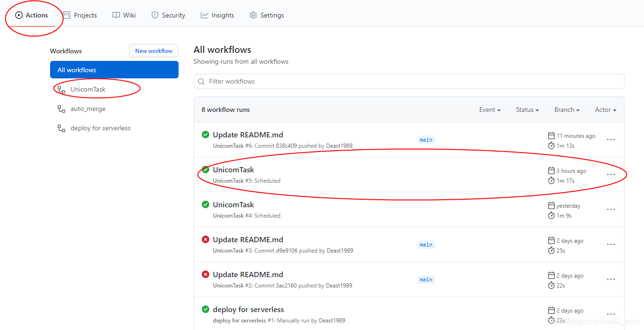Open failed Update README.md run #3
644x330 pixels.
tap(248, 239)
